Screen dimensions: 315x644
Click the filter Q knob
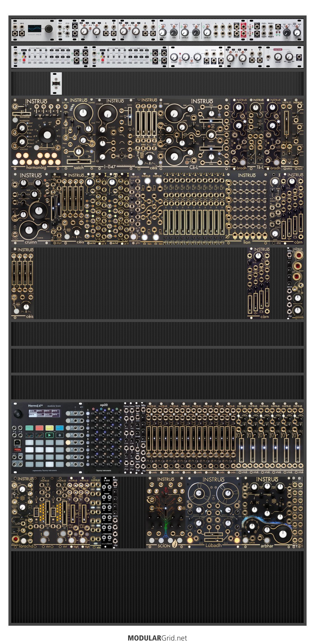tap(185, 57)
